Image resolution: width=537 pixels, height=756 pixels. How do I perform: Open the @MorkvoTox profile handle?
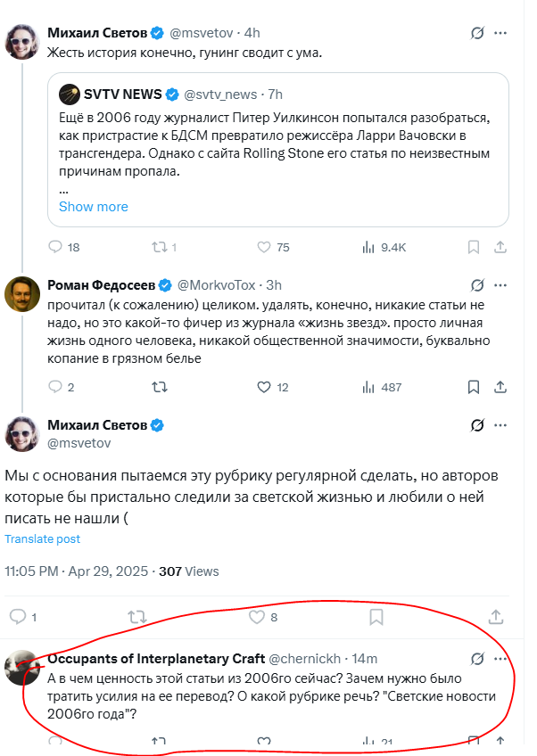click(217, 285)
